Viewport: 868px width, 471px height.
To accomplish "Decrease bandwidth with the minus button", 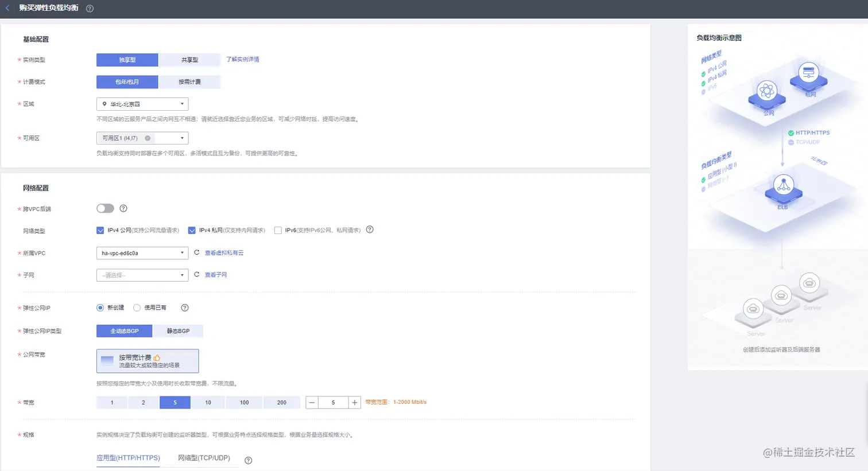I will coord(312,403).
